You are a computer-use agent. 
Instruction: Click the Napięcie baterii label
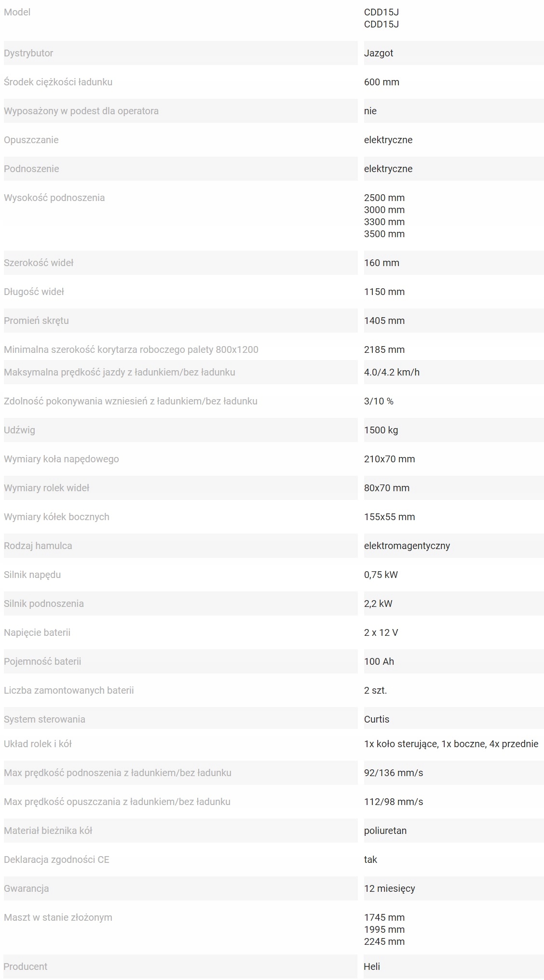tap(37, 632)
